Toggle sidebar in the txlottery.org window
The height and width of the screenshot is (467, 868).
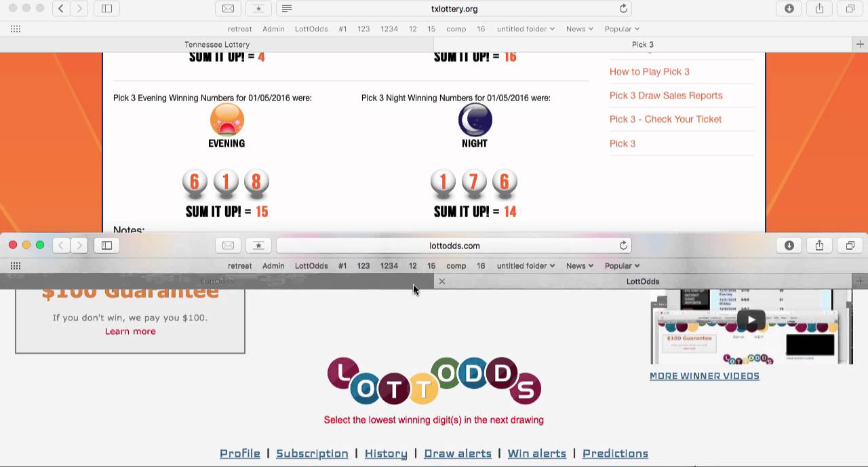[x=106, y=9]
